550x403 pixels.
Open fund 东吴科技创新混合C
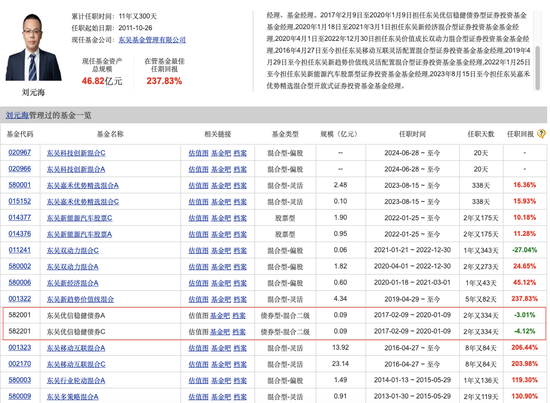click(x=76, y=153)
